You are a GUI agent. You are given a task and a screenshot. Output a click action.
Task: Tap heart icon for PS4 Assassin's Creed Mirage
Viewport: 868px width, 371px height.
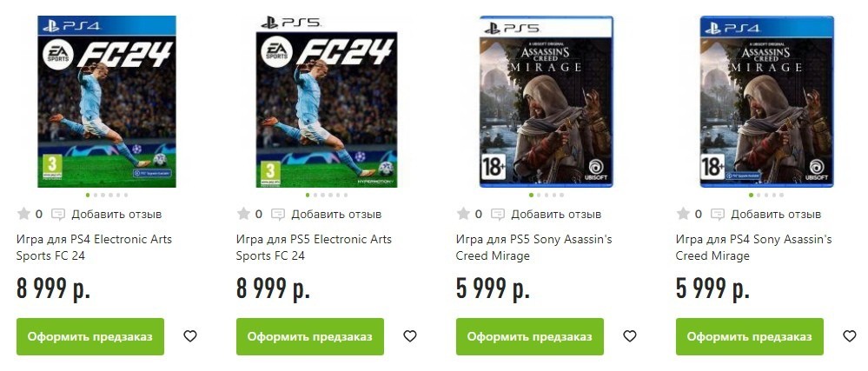pos(849,336)
